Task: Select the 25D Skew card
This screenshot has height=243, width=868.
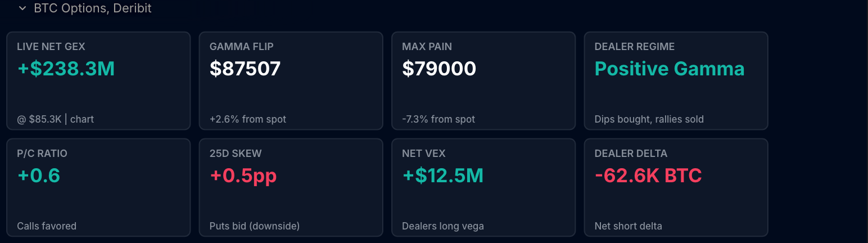Action: click(x=291, y=187)
